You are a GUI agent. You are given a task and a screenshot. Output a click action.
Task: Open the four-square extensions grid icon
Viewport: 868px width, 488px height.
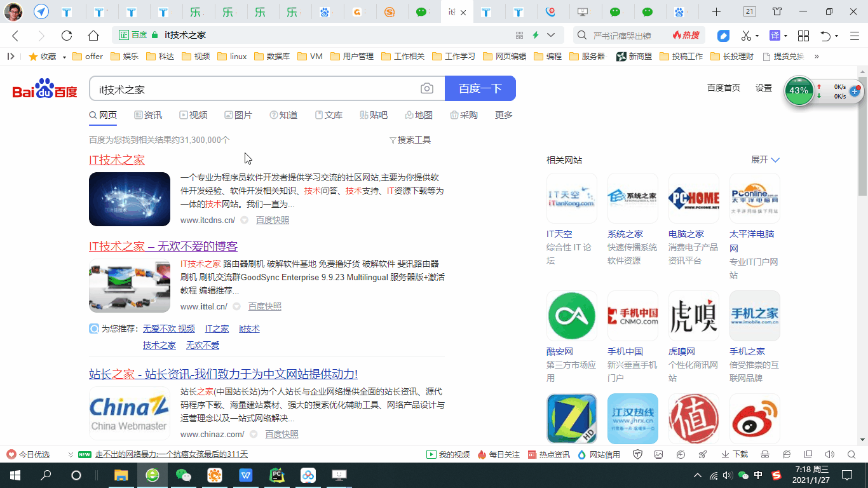[803, 36]
